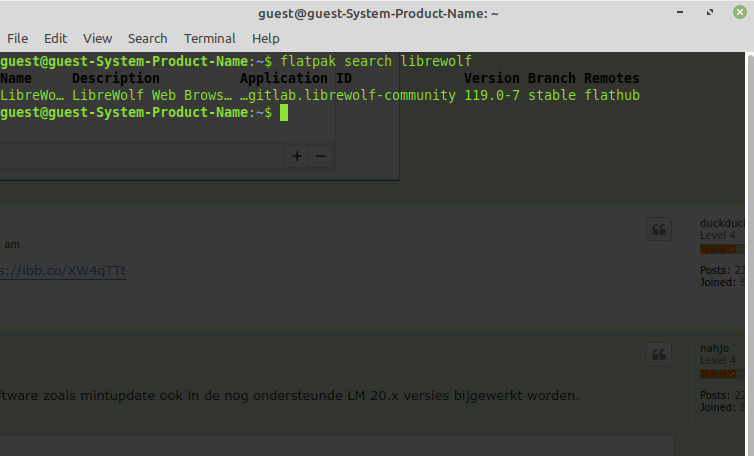
Task: Click the 'Remotes' column header
Action: point(612,78)
